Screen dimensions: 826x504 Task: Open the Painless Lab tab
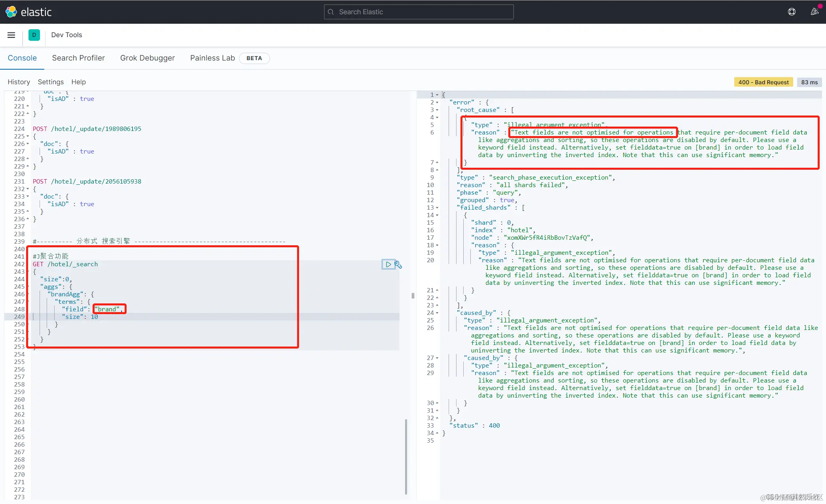point(212,58)
